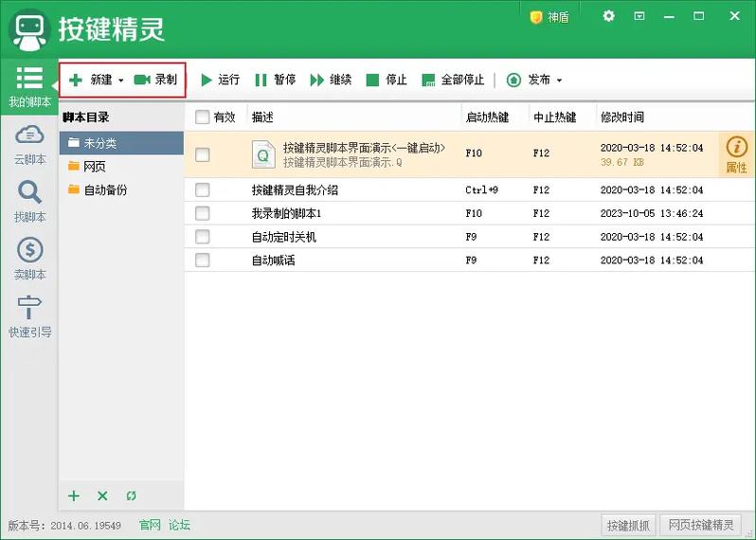Viewport: 756px width, 540px height.
Task: Click the 2023-10-05 13:46:24 modified time
Action: tap(652, 213)
